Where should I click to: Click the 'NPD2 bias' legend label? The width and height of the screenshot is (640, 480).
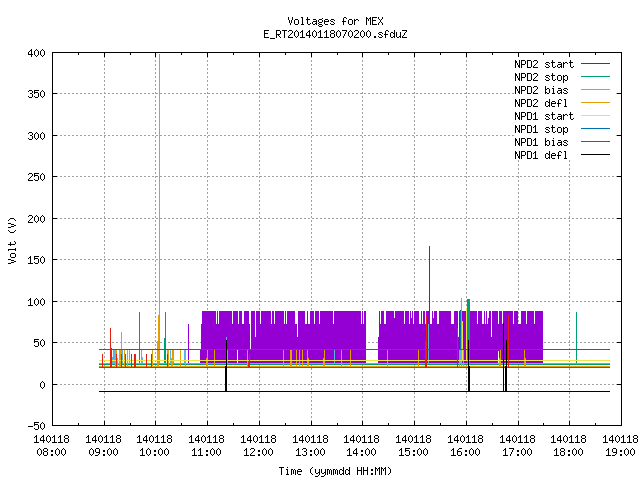click(x=541, y=90)
